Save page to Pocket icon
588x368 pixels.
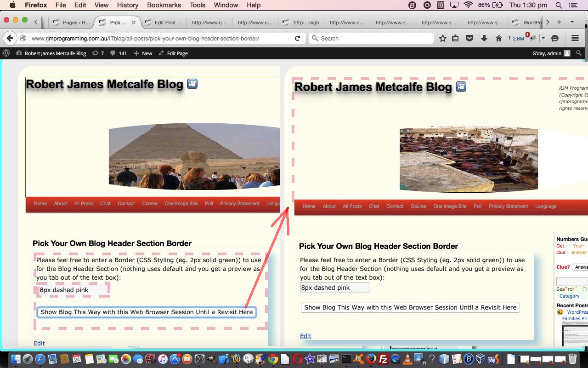point(469,38)
